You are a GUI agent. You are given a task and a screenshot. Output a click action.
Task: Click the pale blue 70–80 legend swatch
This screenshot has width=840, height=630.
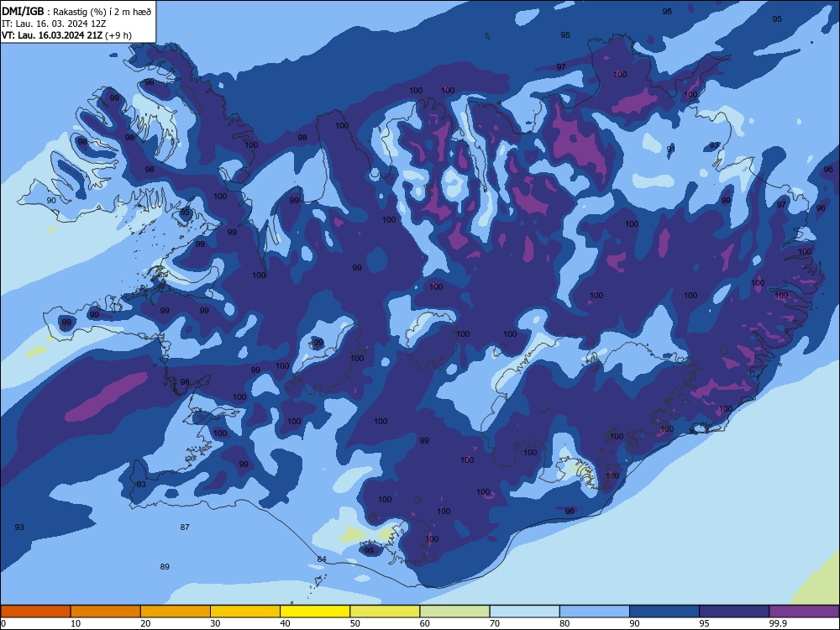[x=524, y=612]
